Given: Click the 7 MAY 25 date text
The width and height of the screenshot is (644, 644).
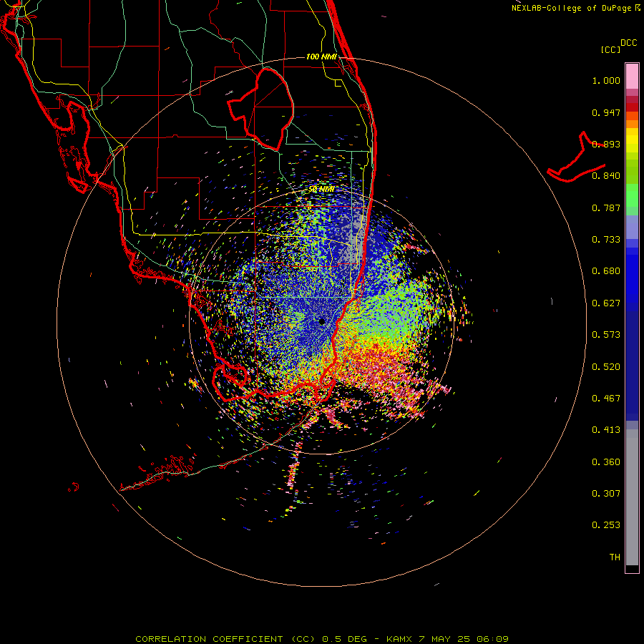Looking at the screenshot, I should (444, 639).
